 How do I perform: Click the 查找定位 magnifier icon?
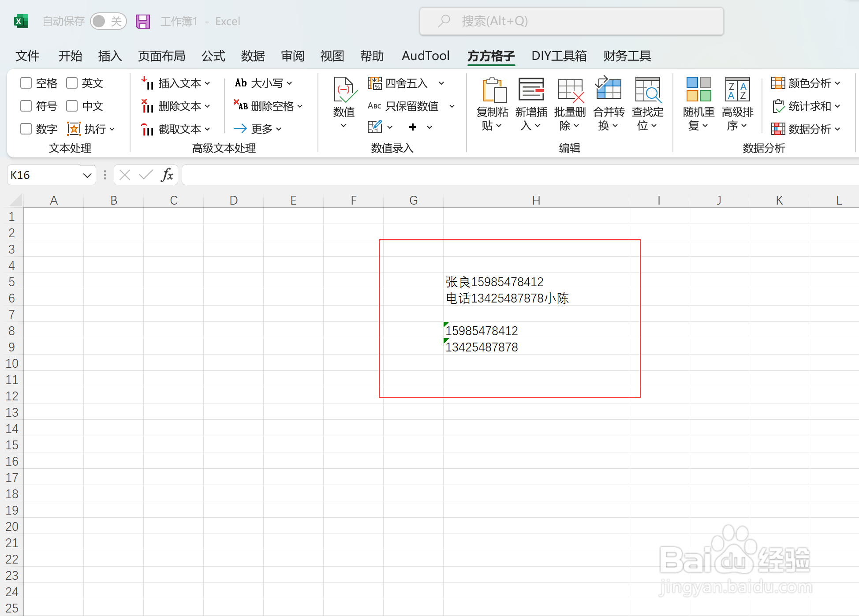(x=647, y=90)
